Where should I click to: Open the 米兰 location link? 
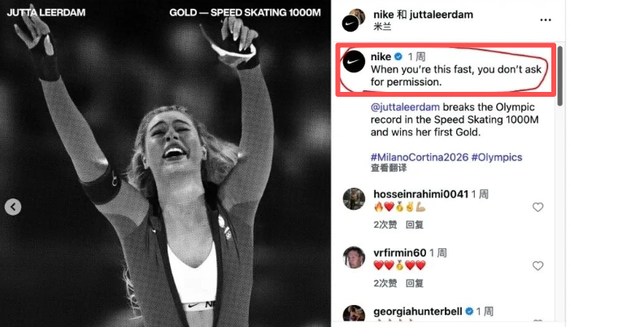[382, 27]
